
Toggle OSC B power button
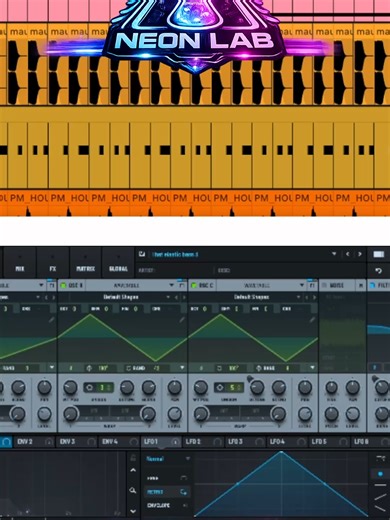[63, 286]
